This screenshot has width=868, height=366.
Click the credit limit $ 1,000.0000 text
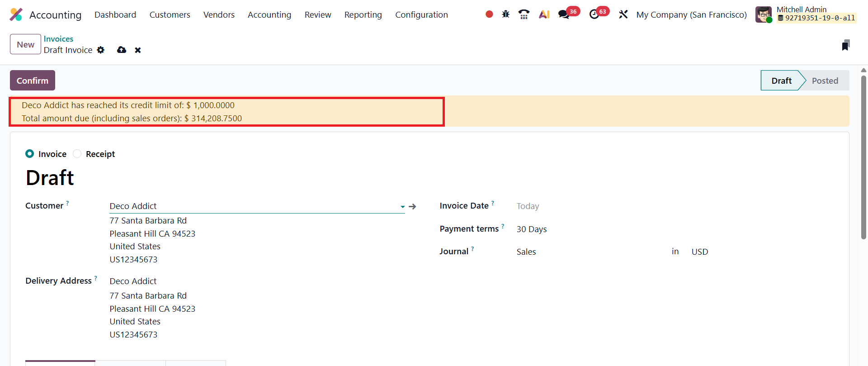(x=210, y=105)
